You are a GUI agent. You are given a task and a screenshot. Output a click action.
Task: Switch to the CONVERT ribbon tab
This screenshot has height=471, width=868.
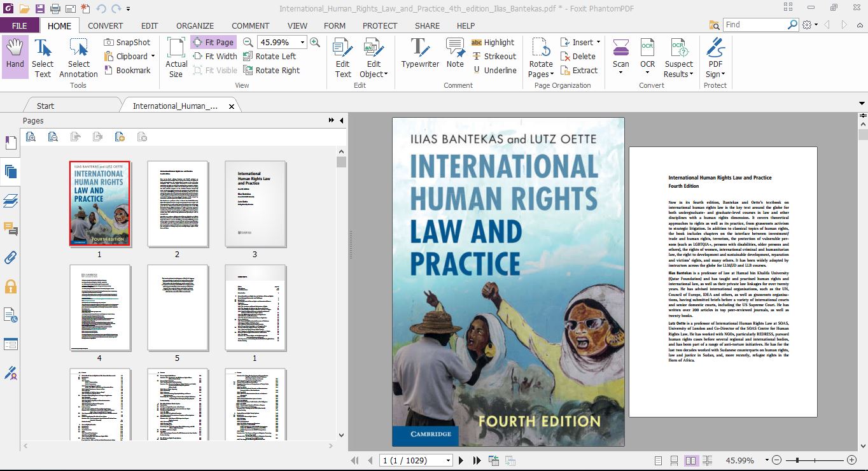coord(106,25)
